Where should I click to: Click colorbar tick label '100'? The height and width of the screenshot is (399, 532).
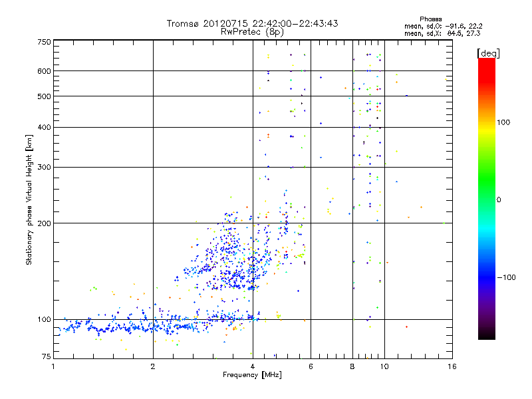coord(503,122)
